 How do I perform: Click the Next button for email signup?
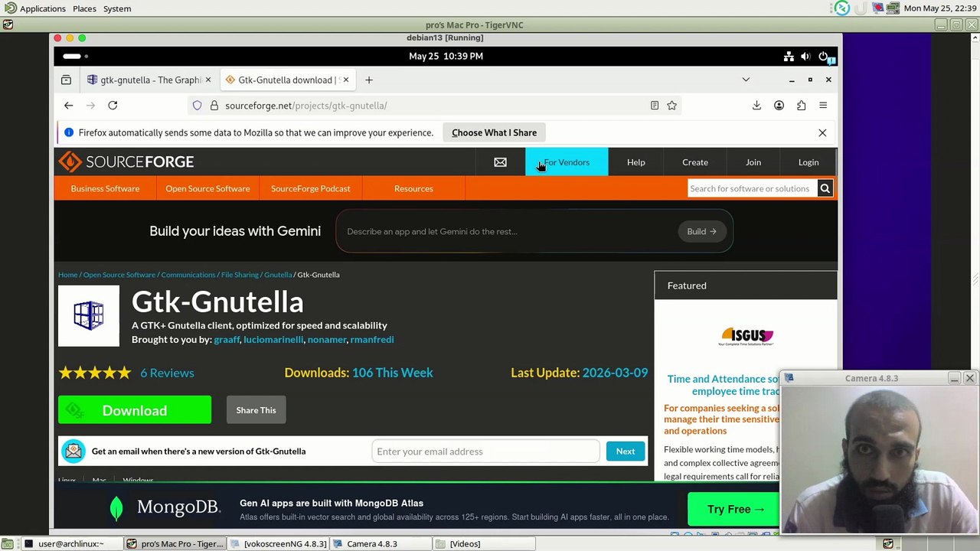(626, 452)
